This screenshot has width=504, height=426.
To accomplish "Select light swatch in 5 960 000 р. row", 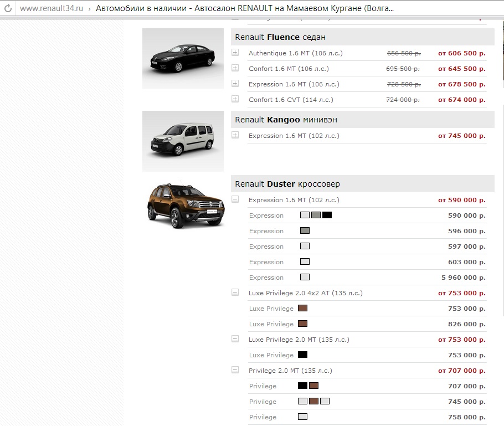I will coord(305,277).
